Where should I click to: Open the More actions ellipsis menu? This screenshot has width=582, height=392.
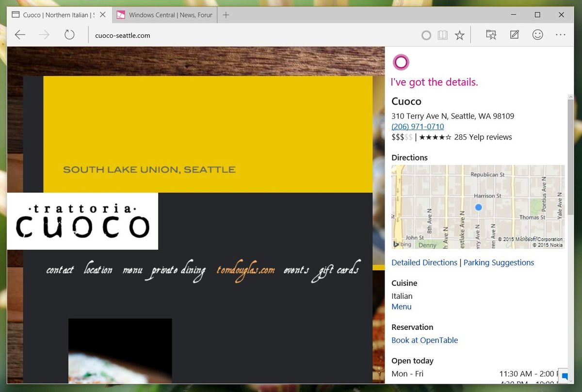pyautogui.click(x=561, y=35)
